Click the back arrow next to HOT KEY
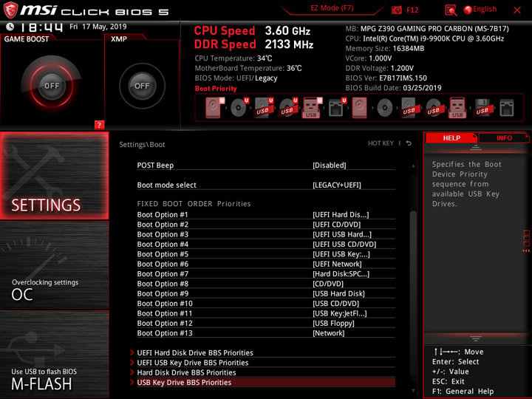Image resolution: width=532 pixels, height=399 pixels. (x=409, y=143)
